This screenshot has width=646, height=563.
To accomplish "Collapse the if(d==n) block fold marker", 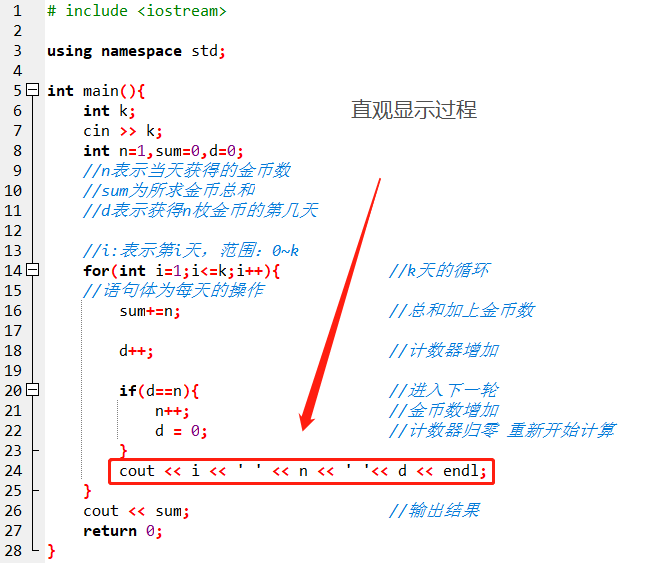I will 33,391.
